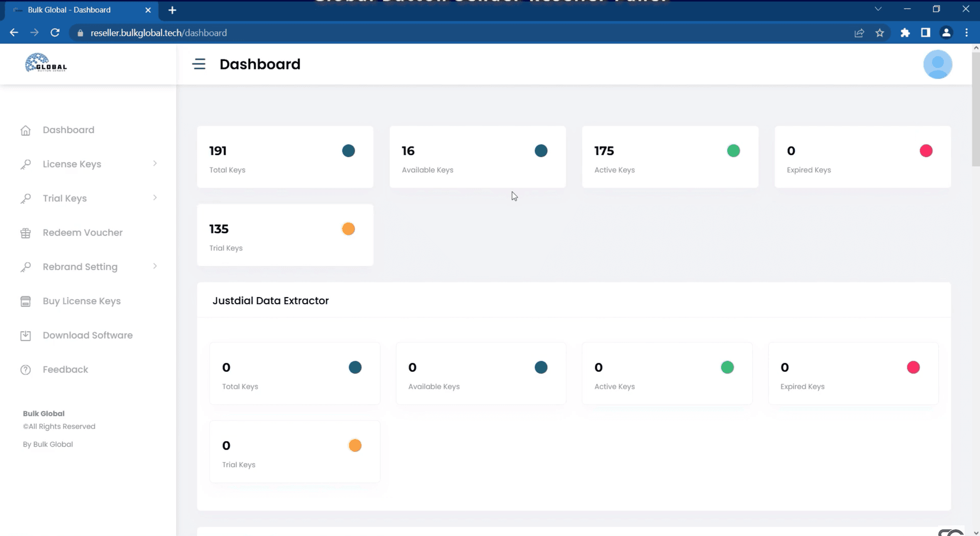Screen dimensions: 980x536
Task: Open Redeem Voucher menu item
Action: point(83,232)
